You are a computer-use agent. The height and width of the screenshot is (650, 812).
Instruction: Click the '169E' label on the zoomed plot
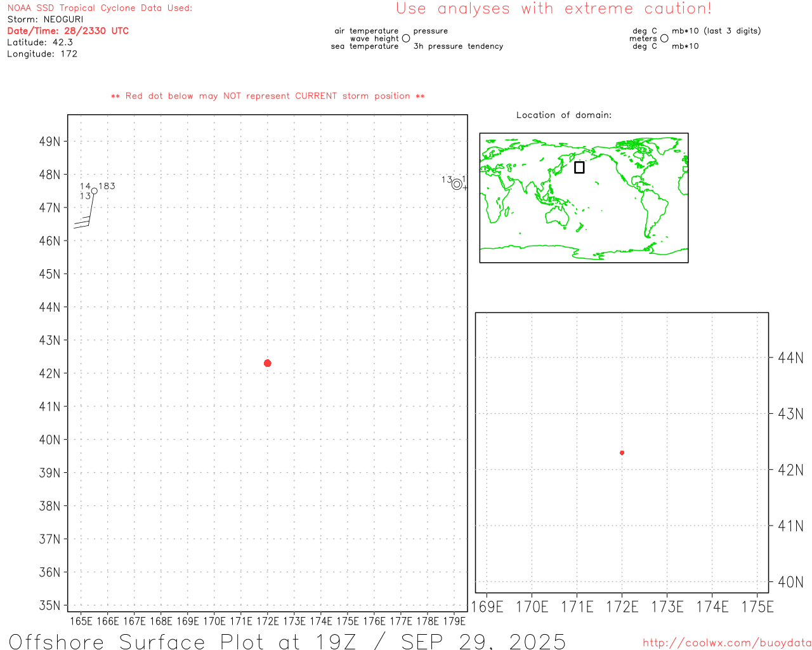487,607
